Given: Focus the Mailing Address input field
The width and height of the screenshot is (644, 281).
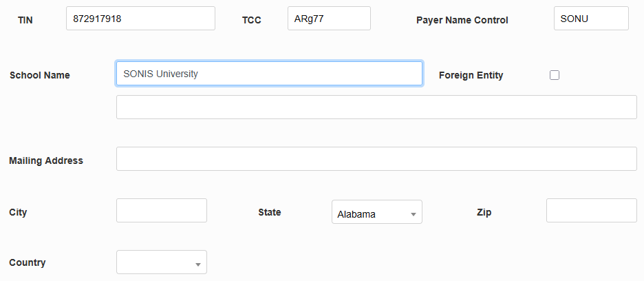Looking at the screenshot, I should coord(376,159).
